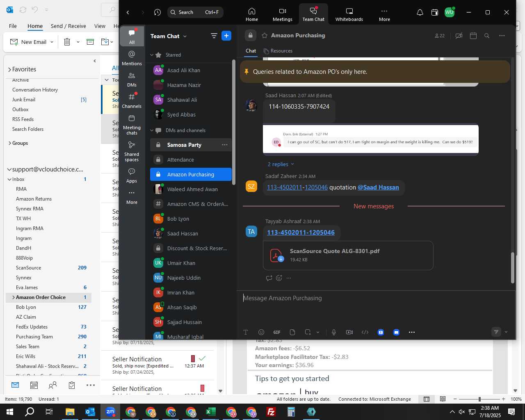View the 22 members of Amazon Purchasing
Image resolution: width=525 pixels, height=420 pixels.
tap(440, 36)
